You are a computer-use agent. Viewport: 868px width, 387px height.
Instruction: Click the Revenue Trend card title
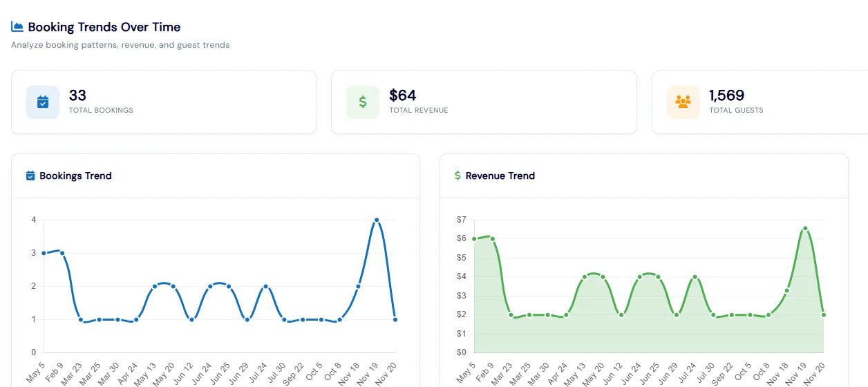click(500, 176)
